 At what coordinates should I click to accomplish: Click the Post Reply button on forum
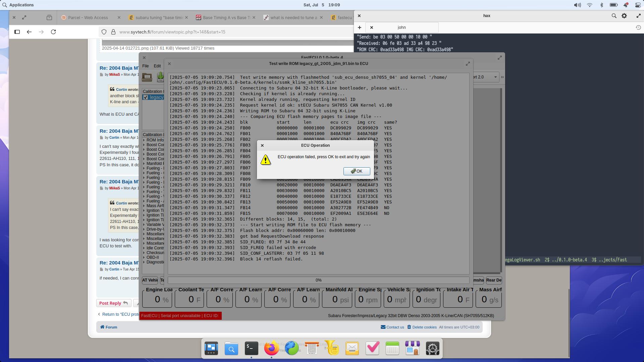[113, 303]
